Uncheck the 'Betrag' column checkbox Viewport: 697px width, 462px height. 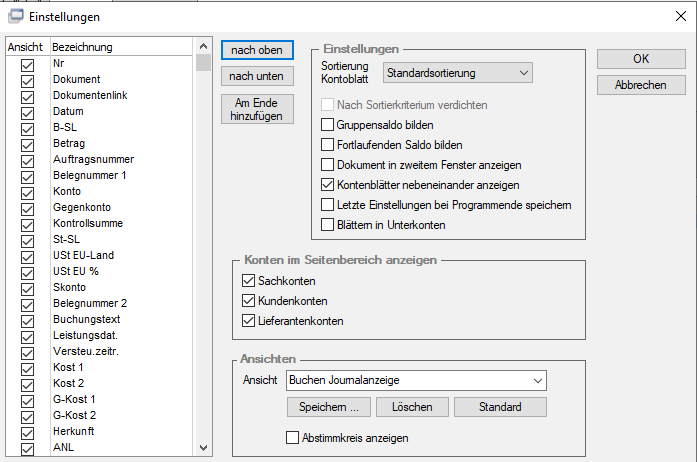pos(28,145)
